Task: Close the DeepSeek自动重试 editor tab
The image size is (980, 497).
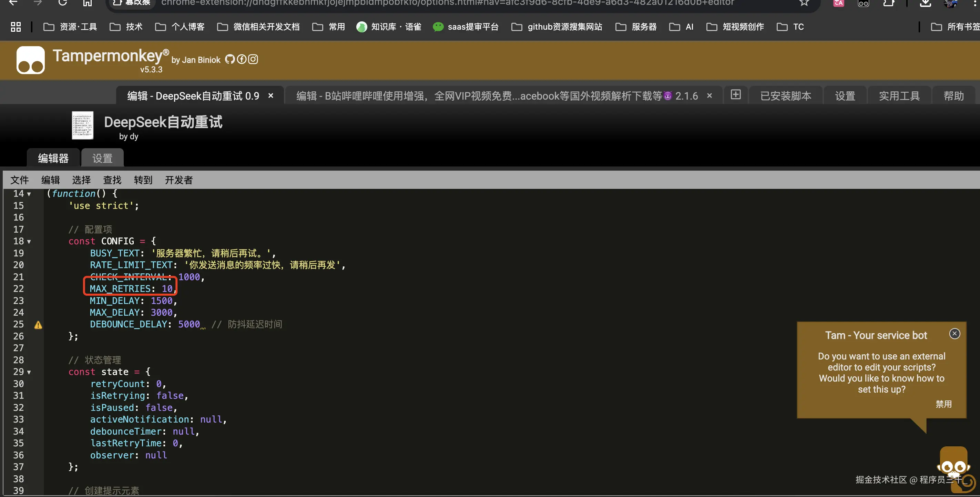Action: [x=271, y=95]
